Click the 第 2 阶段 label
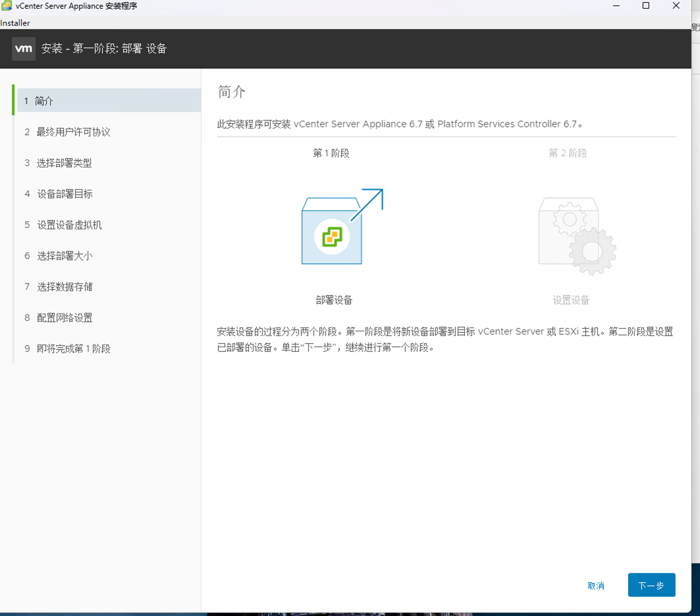Screen dimensions: 700x616 567,153
